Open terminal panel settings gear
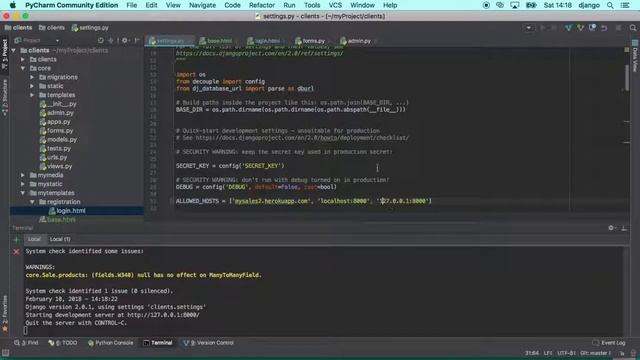This screenshot has width=640, height=360. coord(611,228)
